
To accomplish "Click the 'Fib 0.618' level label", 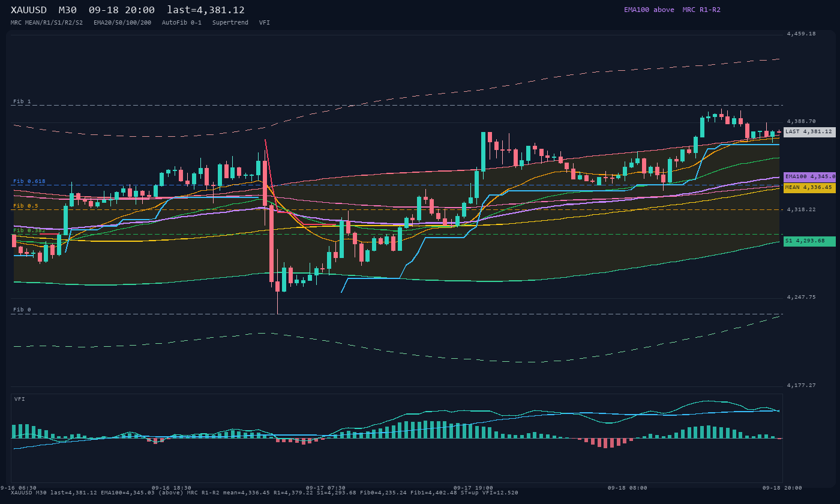I will (x=29, y=181).
